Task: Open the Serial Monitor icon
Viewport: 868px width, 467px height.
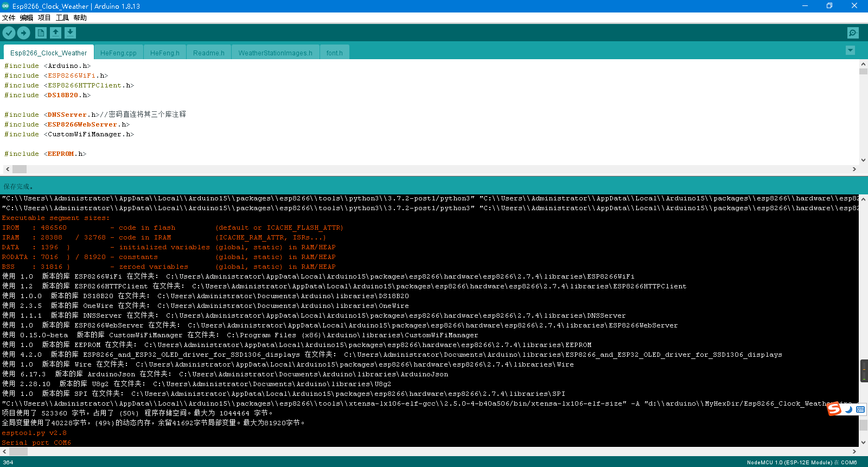Action: pos(853,33)
